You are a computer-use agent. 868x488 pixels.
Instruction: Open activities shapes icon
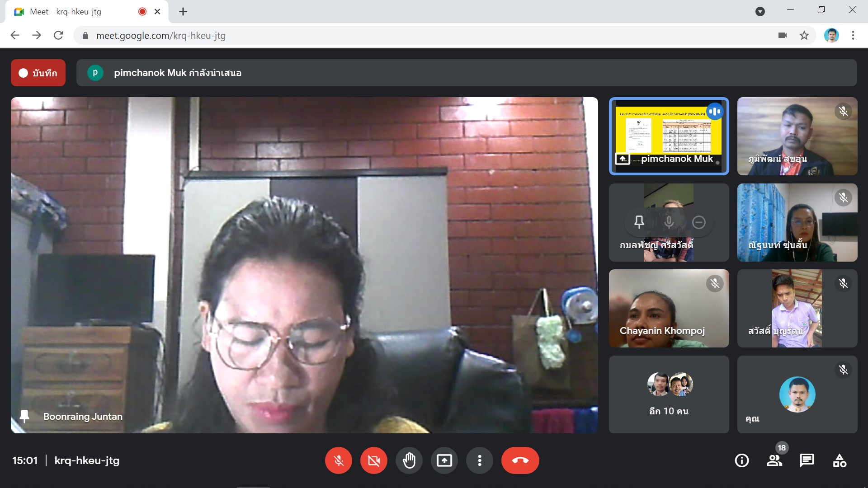coord(840,460)
